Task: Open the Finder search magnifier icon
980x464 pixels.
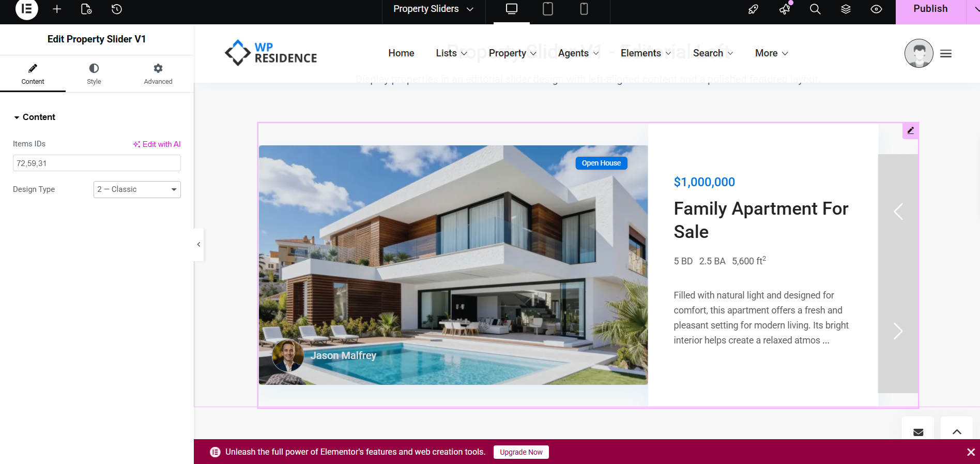Action: [815, 9]
